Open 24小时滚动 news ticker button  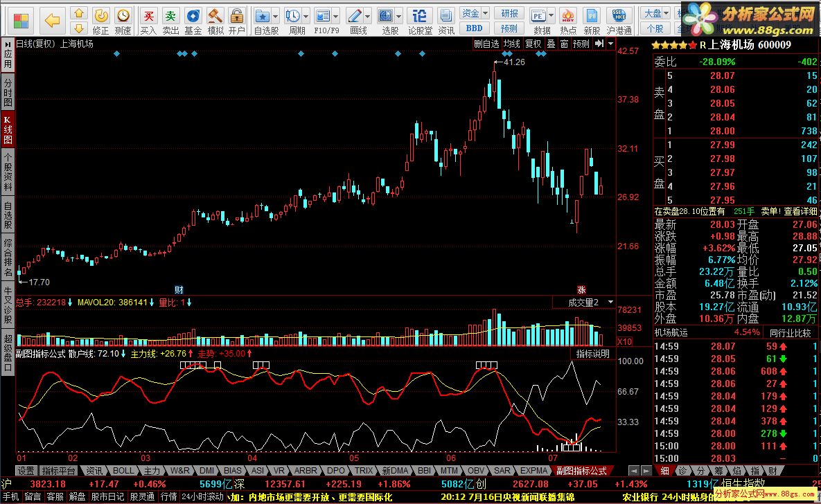click(x=202, y=496)
